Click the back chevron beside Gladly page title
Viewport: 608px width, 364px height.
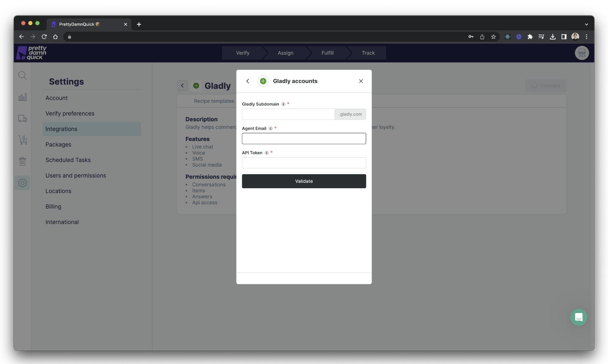(182, 86)
